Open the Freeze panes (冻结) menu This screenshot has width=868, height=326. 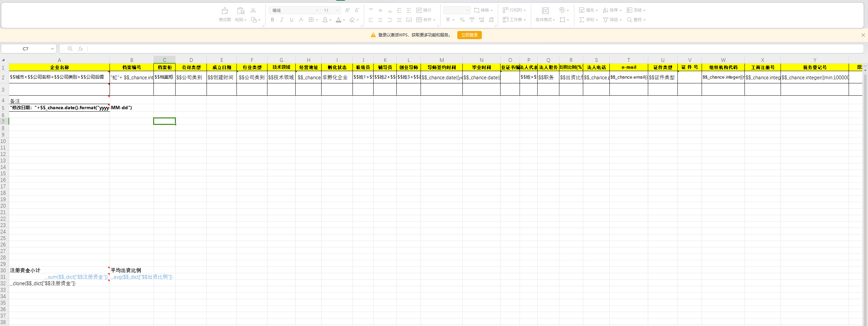point(636,10)
